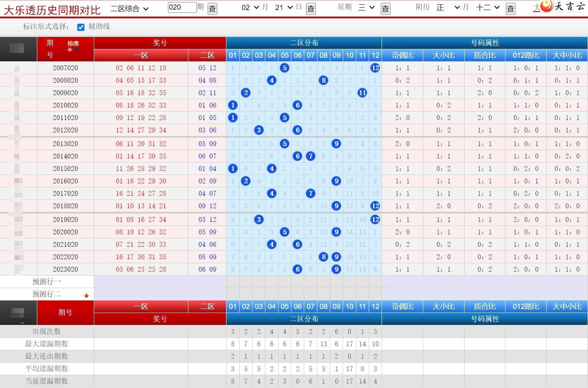Click the 天吉云 logo
Screen dimensions: 588x388
[562, 6]
